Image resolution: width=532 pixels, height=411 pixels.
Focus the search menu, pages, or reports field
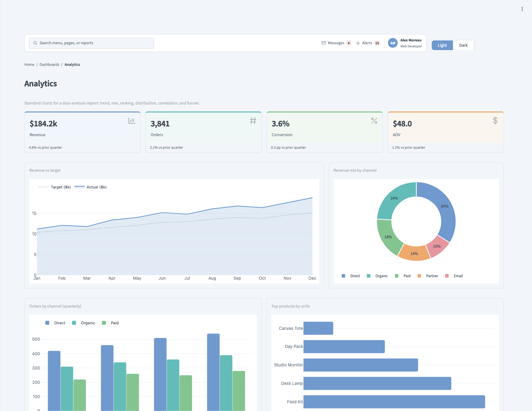click(92, 43)
